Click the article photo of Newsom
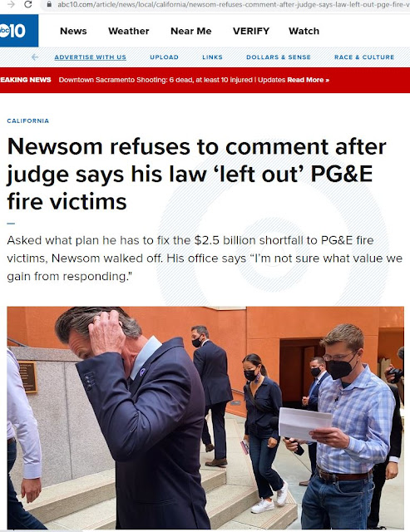 click(205, 417)
